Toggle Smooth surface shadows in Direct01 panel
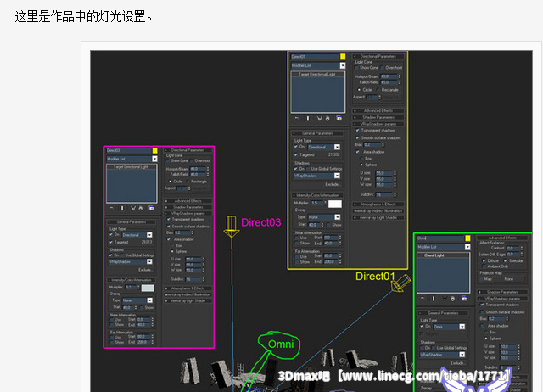 point(357,137)
